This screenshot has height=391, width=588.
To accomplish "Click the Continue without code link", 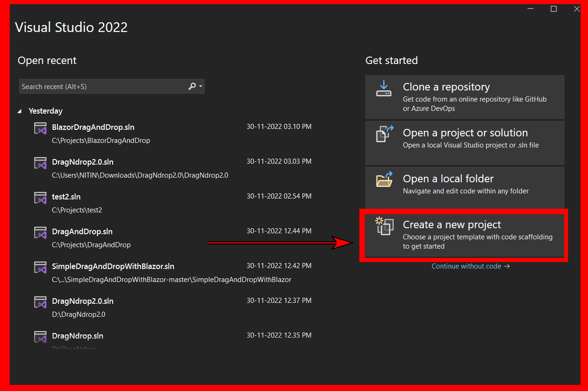I will [470, 266].
